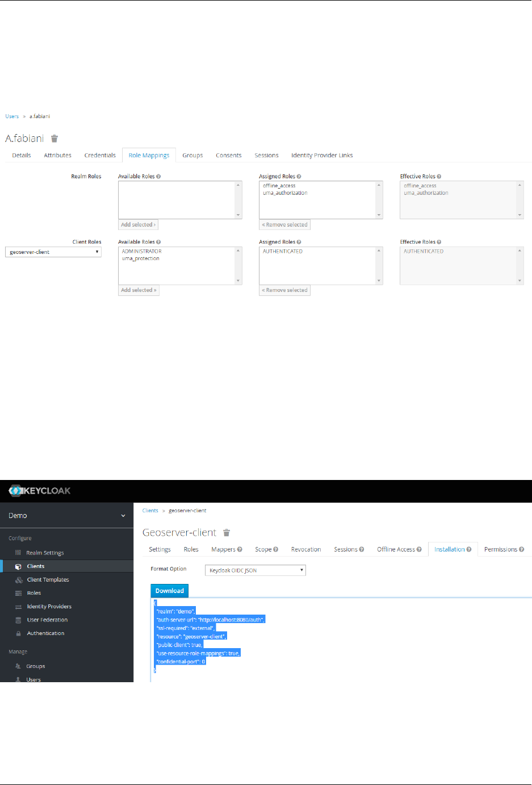Click Remove selected under Realm Assigned Roles
This screenshot has height=785, width=532.
[x=285, y=225]
